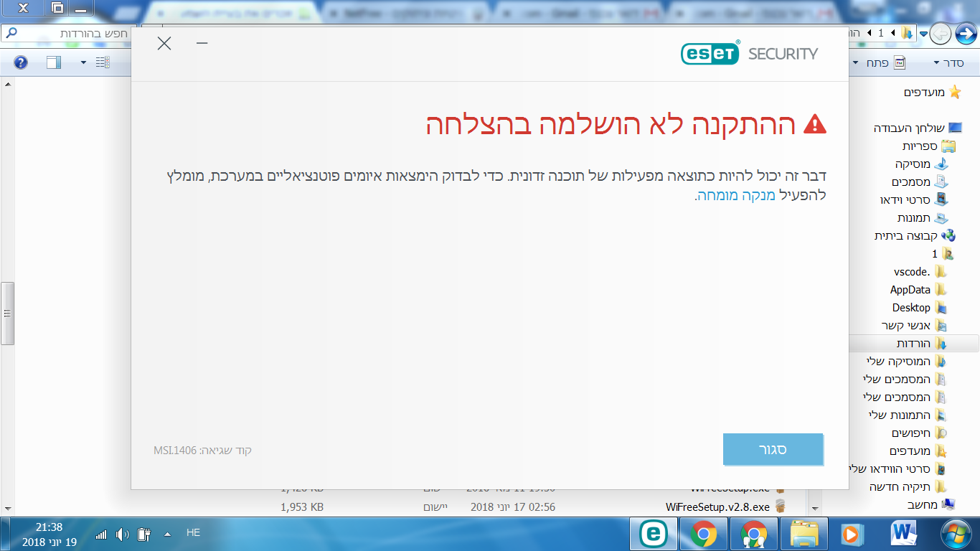The height and width of the screenshot is (551, 980).
Task: Open the media player taskbar icon
Action: [x=851, y=533]
